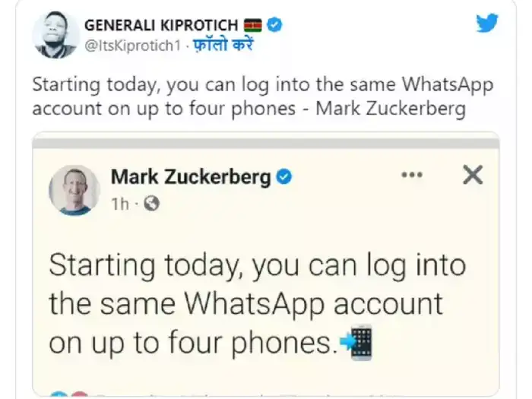Click the Twitter bird logo
Screen dimensions: 532x399
(x=487, y=24)
